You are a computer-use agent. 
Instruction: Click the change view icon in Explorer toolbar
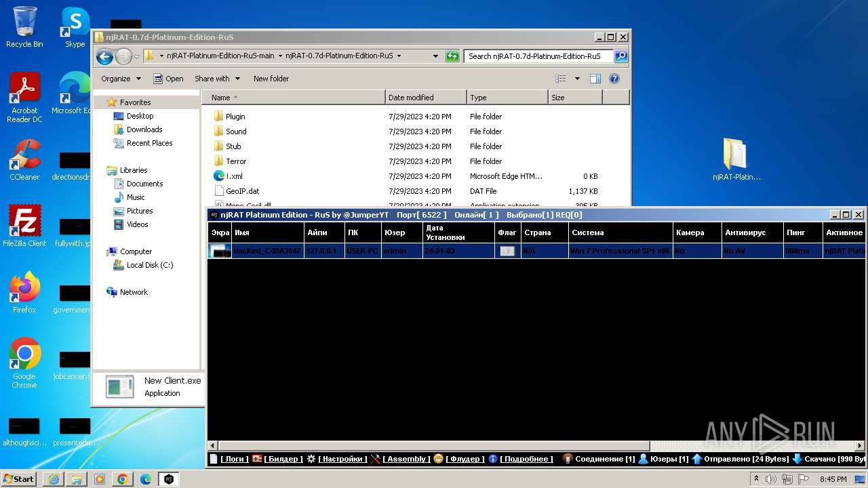click(561, 79)
